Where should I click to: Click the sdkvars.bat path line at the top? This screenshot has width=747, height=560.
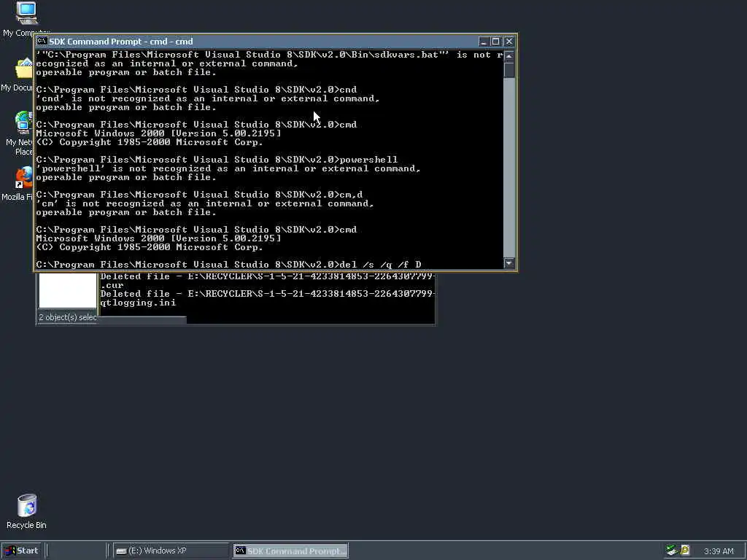pyautogui.click(x=270, y=55)
